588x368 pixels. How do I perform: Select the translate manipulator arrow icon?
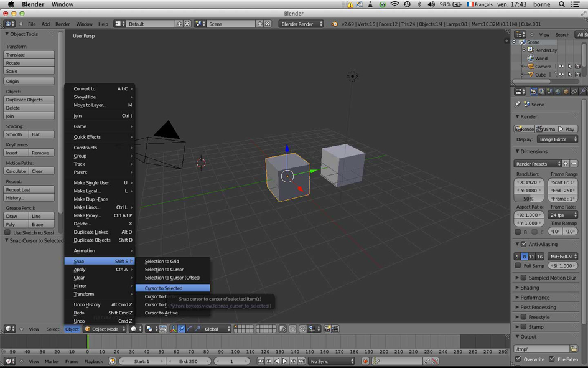tap(182, 329)
